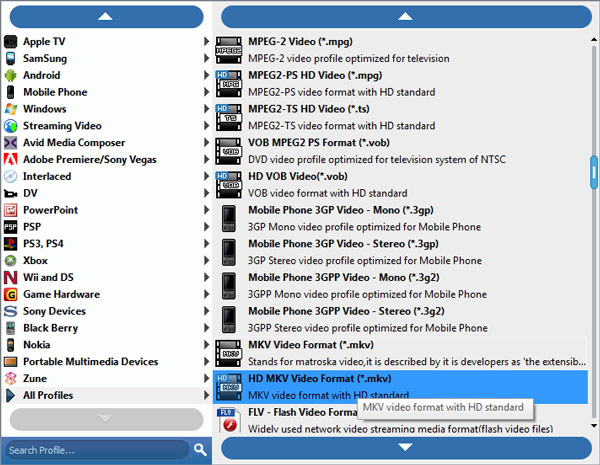The height and width of the screenshot is (465, 600).
Task: Click the MPEG-2 Video film icon
Action: pos(228,50)
